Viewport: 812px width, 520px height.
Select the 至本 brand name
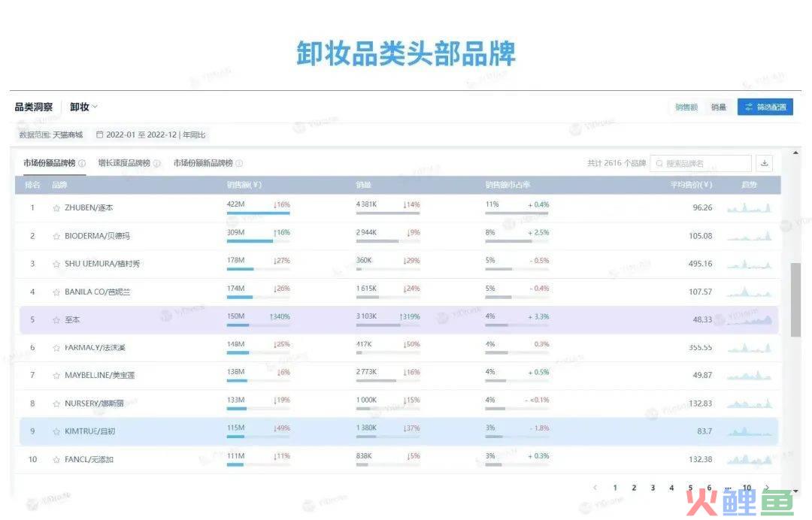72,320
